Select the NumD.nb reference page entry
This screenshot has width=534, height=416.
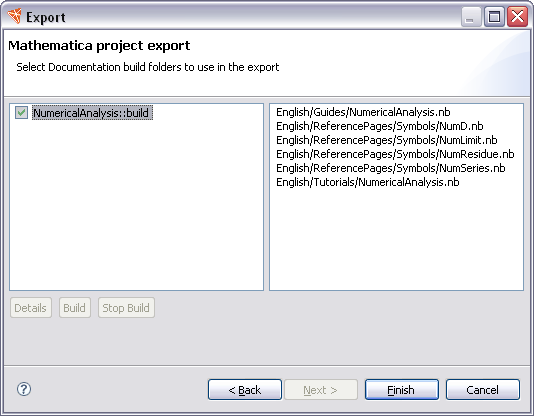coord(380,126)
